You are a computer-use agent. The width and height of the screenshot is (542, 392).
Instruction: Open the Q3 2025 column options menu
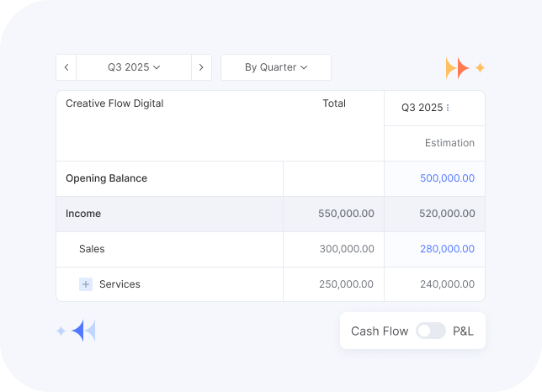pyautogui.click(x=448, y=108)
